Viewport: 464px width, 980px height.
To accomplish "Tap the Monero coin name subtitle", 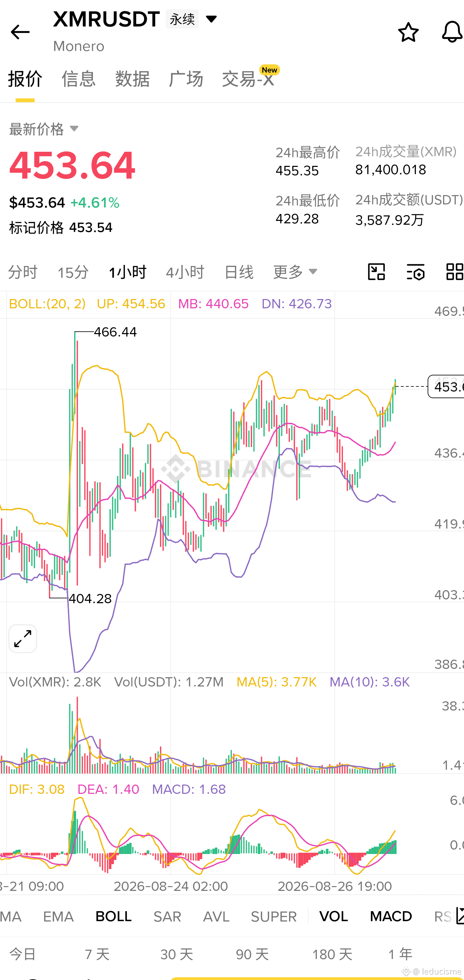I will (x=79, y=46).
